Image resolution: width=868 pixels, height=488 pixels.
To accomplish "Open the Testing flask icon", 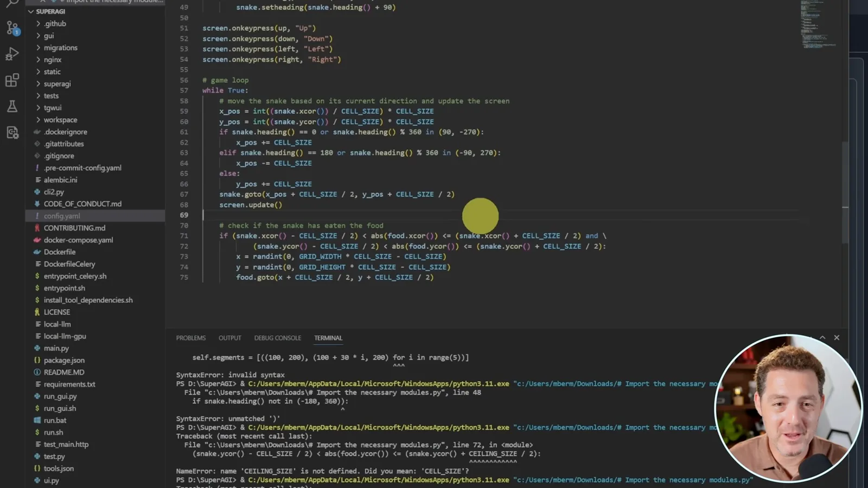I will (12, 106).
